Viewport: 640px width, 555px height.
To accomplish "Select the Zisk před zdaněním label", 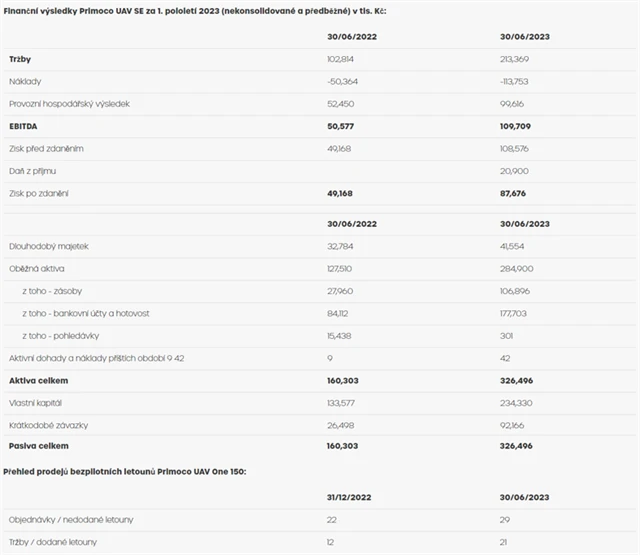I will pos(46,147).
